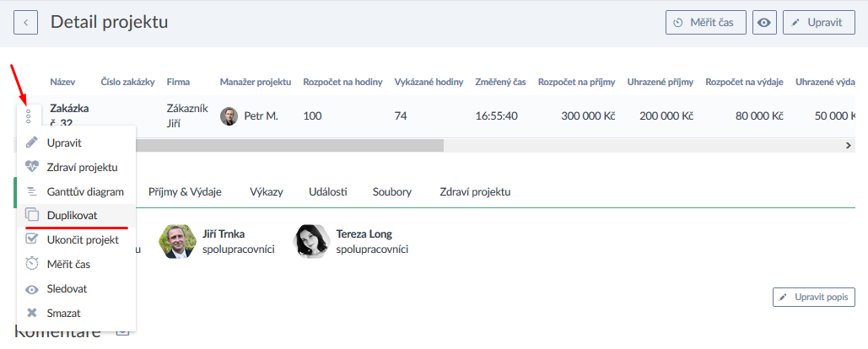Image resolution: width=868 pixels, height=349 pixels.
Task: Click stopwatch icon for Měřit čas in menu
Action: click(32, 264)
